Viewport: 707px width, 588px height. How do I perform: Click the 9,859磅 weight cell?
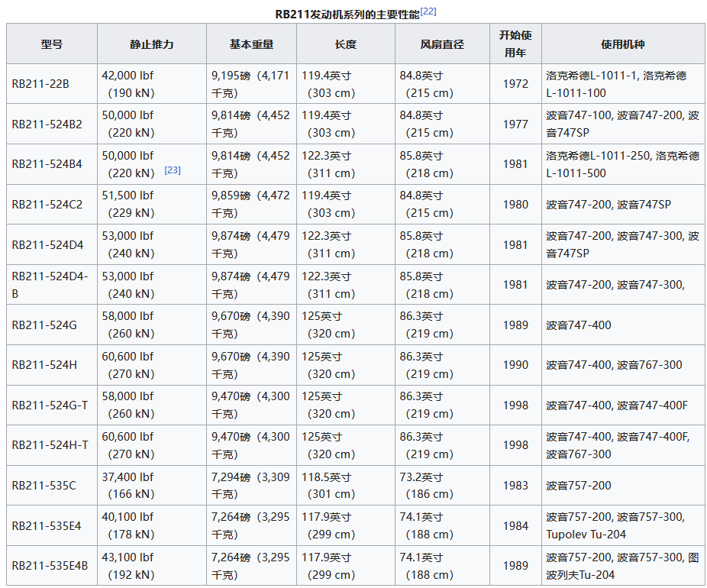point(251,204)
